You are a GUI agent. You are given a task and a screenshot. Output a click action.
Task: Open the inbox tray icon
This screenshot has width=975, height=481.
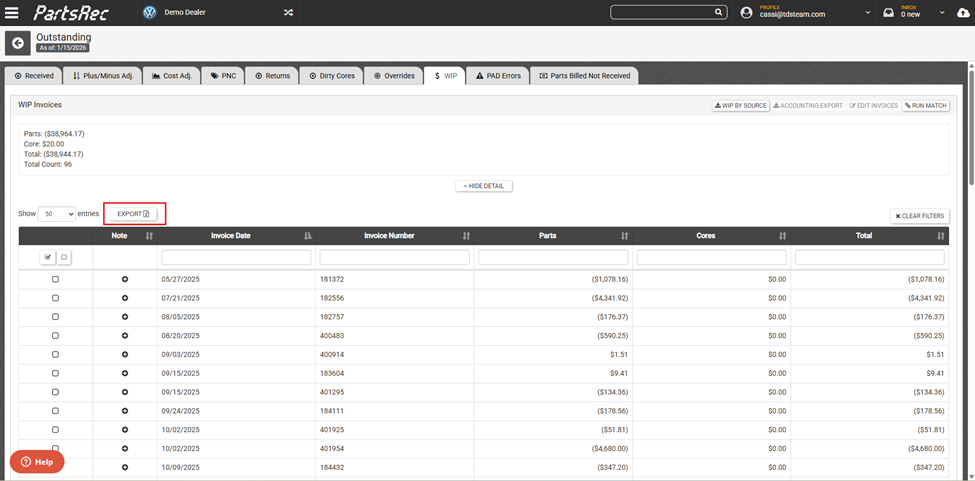889,12
